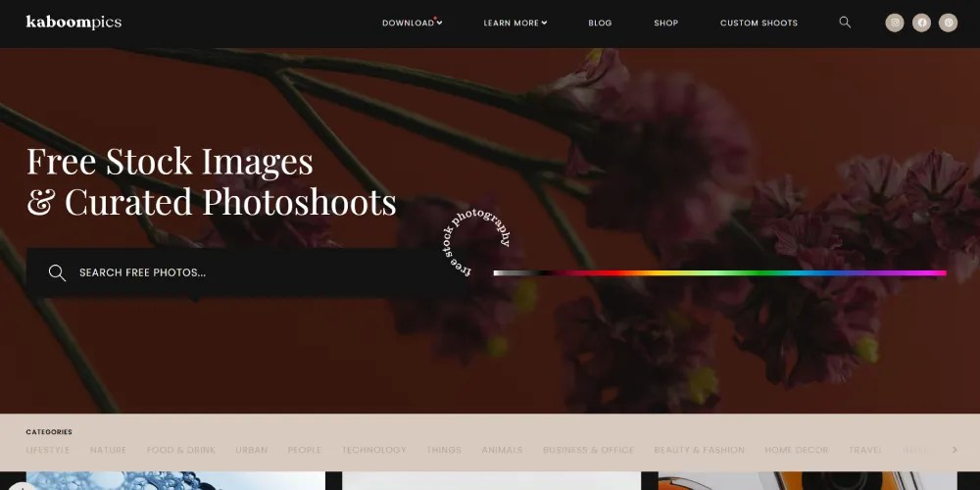The image size is (980, 490).
Task: Select the Home Decor category
Action: (x=796, y=450)
